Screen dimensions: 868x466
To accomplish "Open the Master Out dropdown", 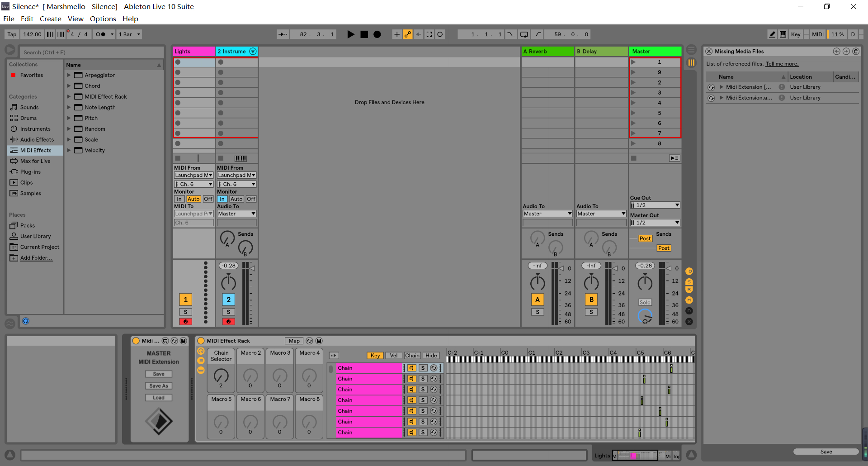I will click(x=655, y=223).
